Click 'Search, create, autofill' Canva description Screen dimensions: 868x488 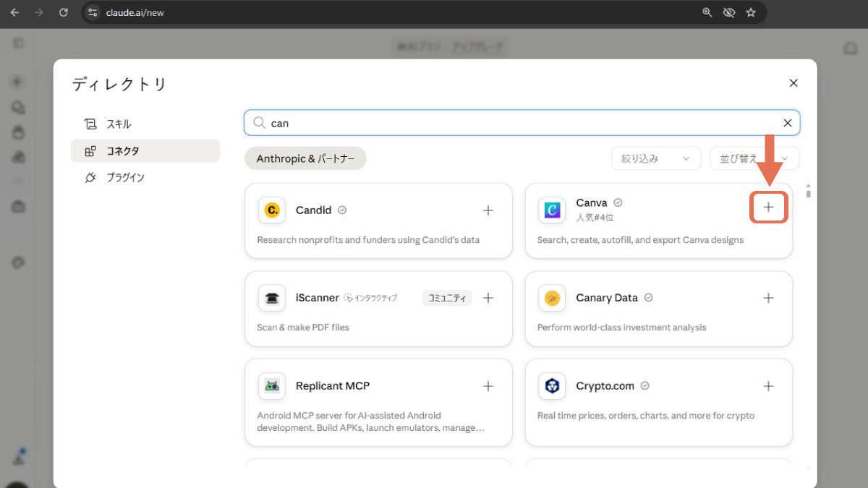point(640,240)
